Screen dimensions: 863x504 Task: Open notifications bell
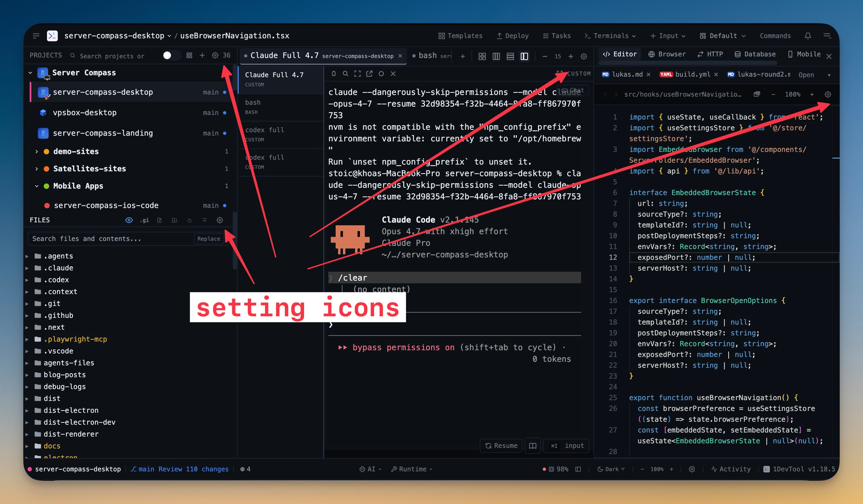(808, 36)
